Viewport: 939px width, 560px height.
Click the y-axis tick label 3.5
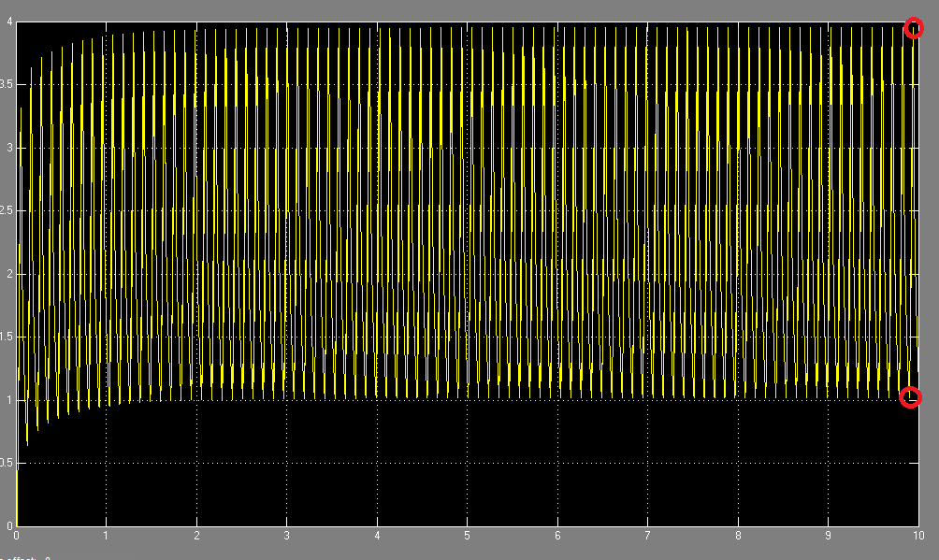click(6, 84)
